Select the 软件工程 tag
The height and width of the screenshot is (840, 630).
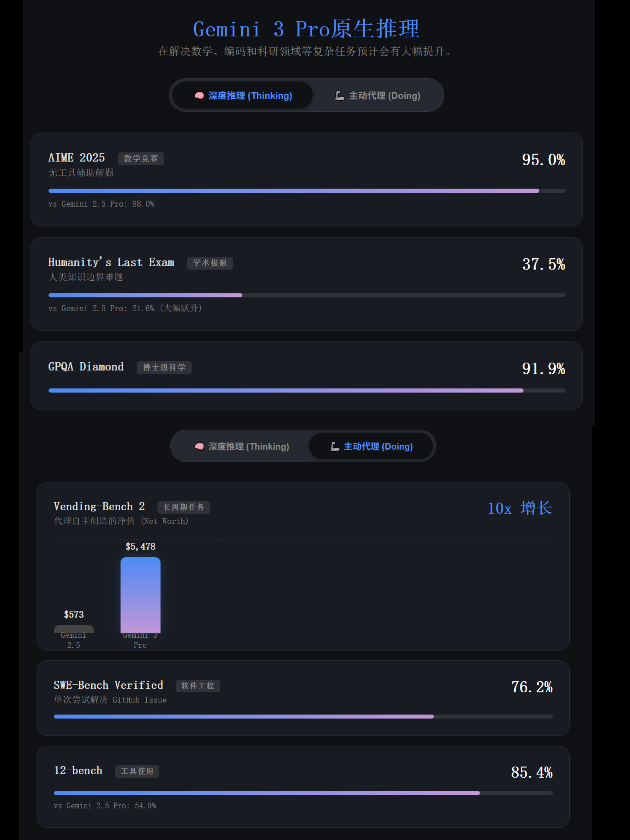197,686
